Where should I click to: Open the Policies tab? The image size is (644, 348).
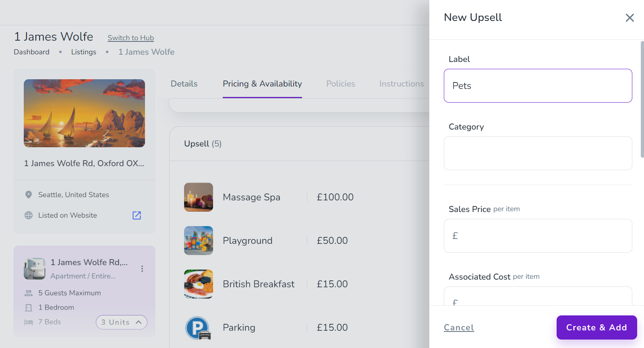340,84
